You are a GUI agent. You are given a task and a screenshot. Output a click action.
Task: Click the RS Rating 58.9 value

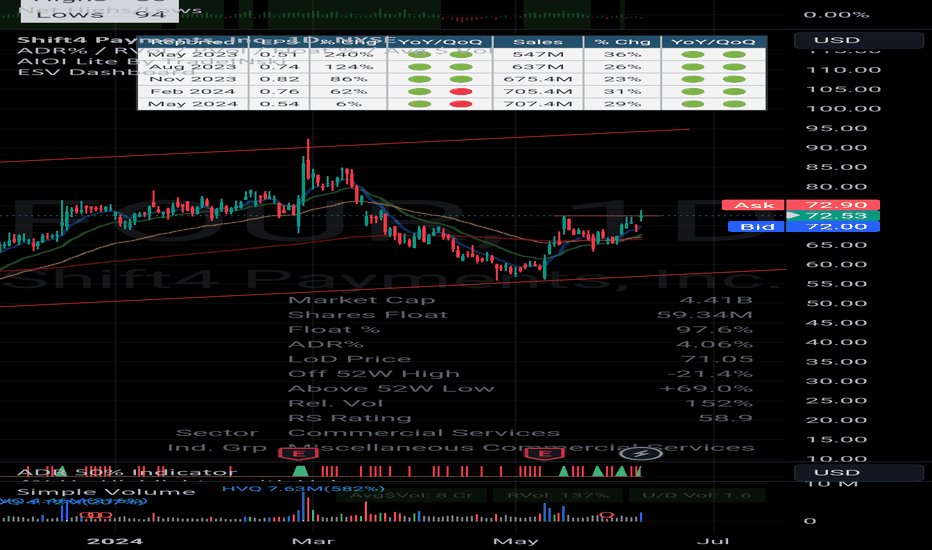(726, 419)
